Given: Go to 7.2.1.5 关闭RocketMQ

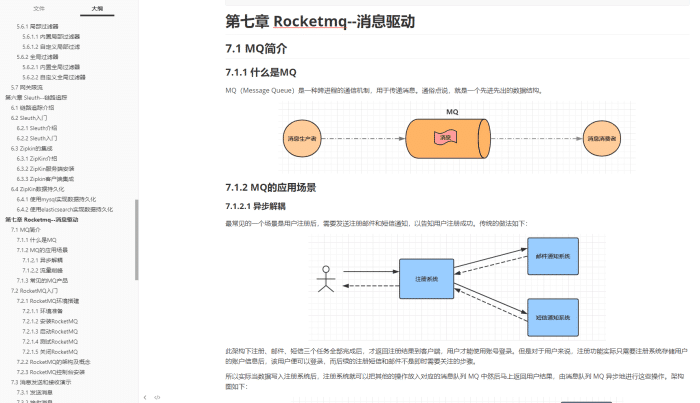Looking at the screenshot, I should 50,352.
